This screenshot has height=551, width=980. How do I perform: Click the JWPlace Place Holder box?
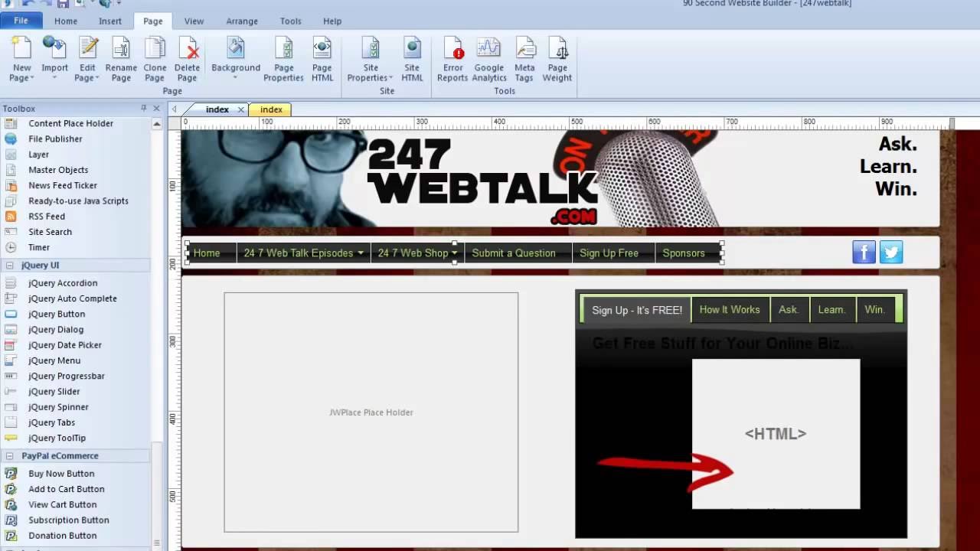[371, 412]
